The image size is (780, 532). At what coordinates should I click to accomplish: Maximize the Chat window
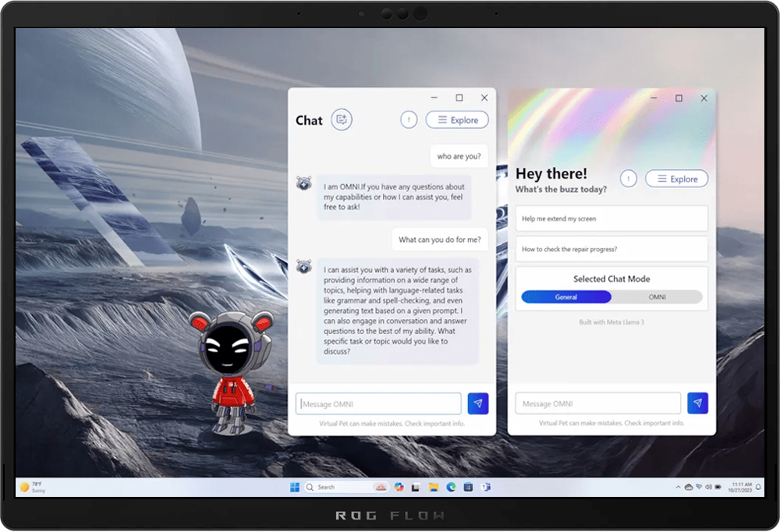pos(459,98)
